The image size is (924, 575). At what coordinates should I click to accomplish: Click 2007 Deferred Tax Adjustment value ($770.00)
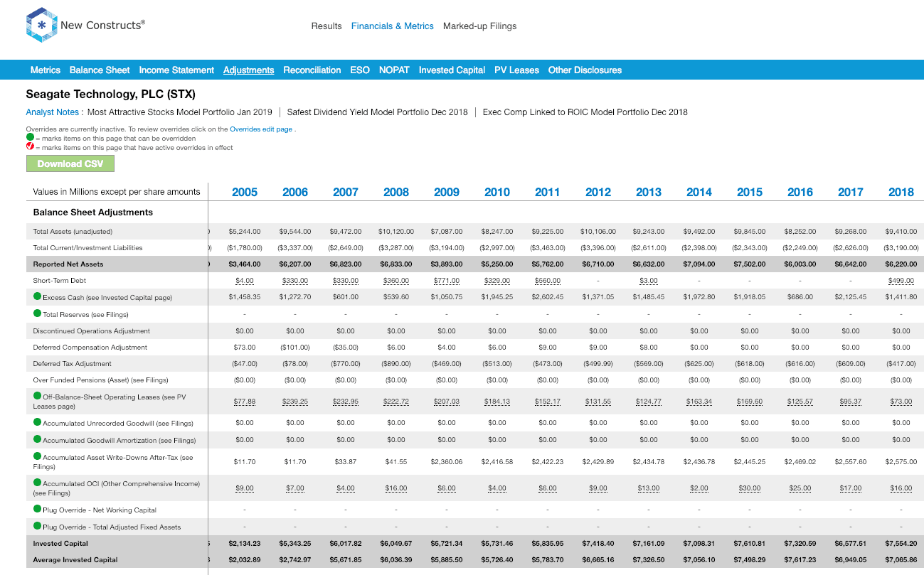(x=346, y=363)
